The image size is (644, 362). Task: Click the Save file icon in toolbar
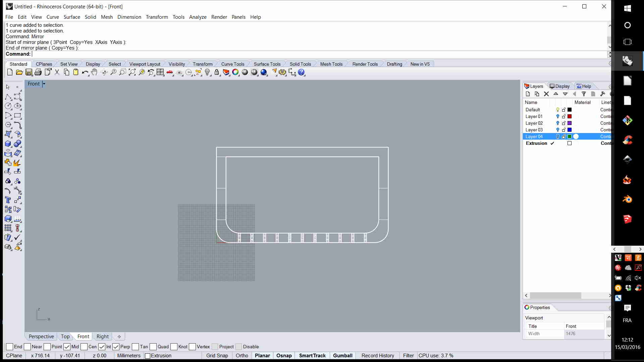[x=29, y=72]
